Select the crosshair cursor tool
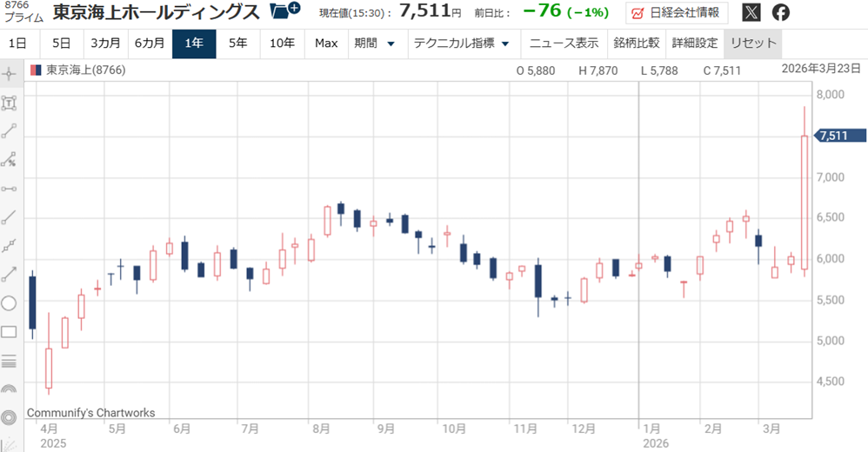Viewport: 868px width, 452px height. click(10, 75)
